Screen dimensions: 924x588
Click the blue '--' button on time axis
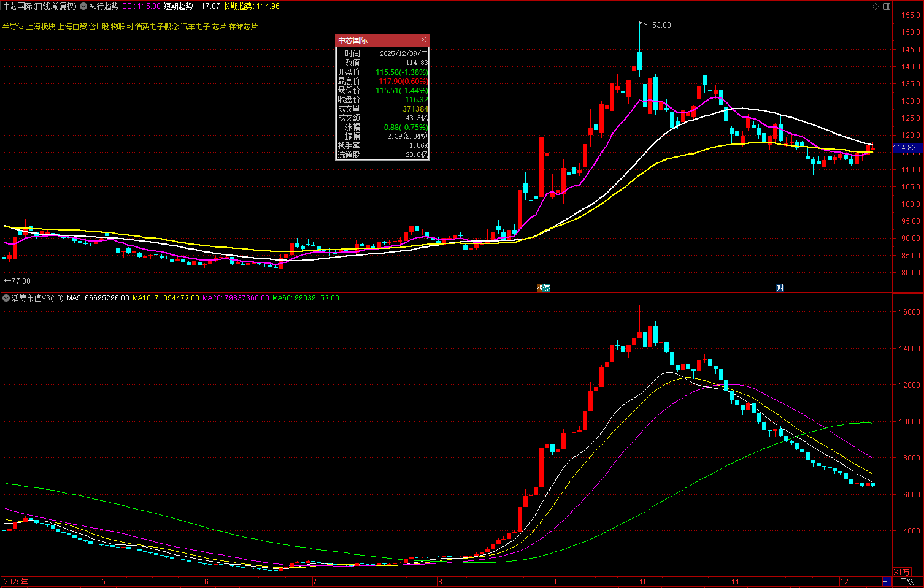tap(886, 581)
